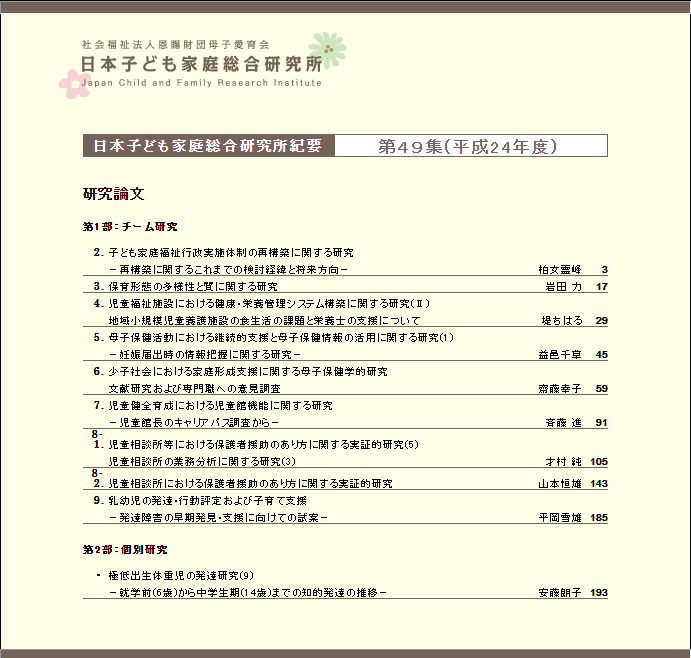This screenshot has width=691, height=658.
Task: Open paper 2 on 子ども家庭福祉行政実施体制
Action: pos(230,252)
